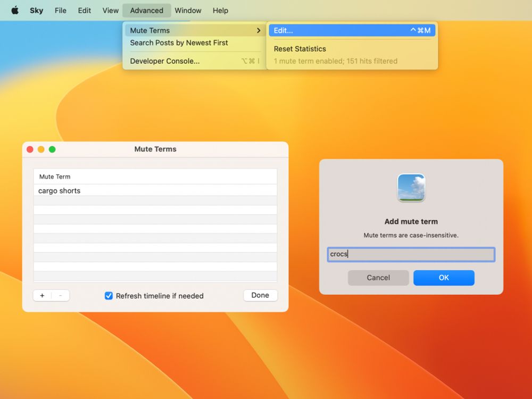Add a mute term with plus button
Screen dimensions: 532x399
pyautogui.click(x=42, y=295)
